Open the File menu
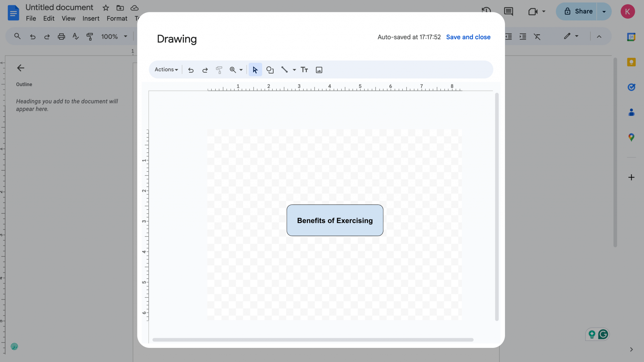This screenshot has width=644, height=362. (31, 18)
